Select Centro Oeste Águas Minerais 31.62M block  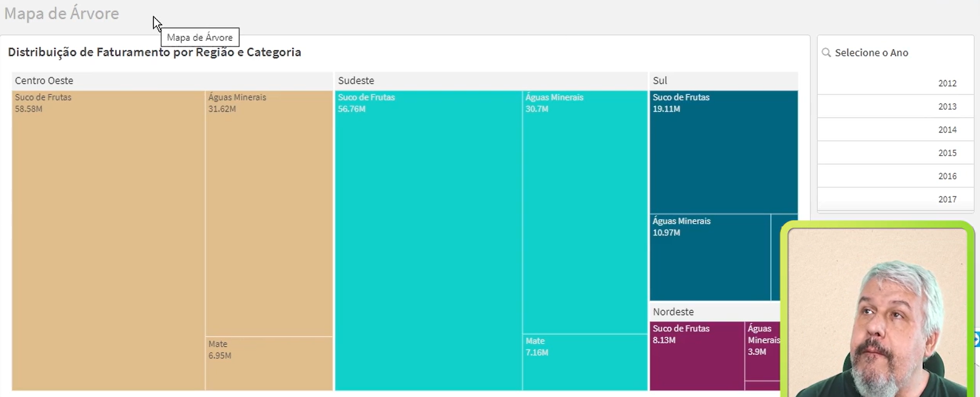click(x=269, y=213)
